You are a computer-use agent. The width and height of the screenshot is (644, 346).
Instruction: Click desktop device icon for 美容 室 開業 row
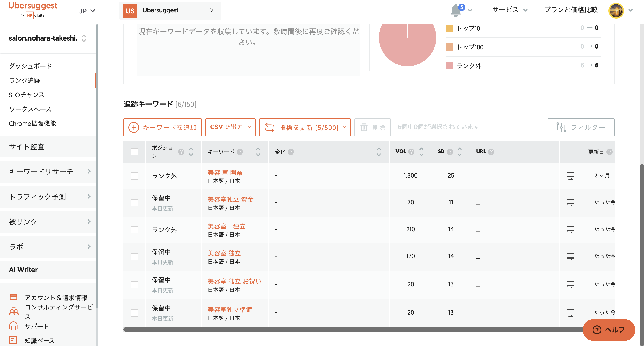pyautogui.click(x=570, y=176)
